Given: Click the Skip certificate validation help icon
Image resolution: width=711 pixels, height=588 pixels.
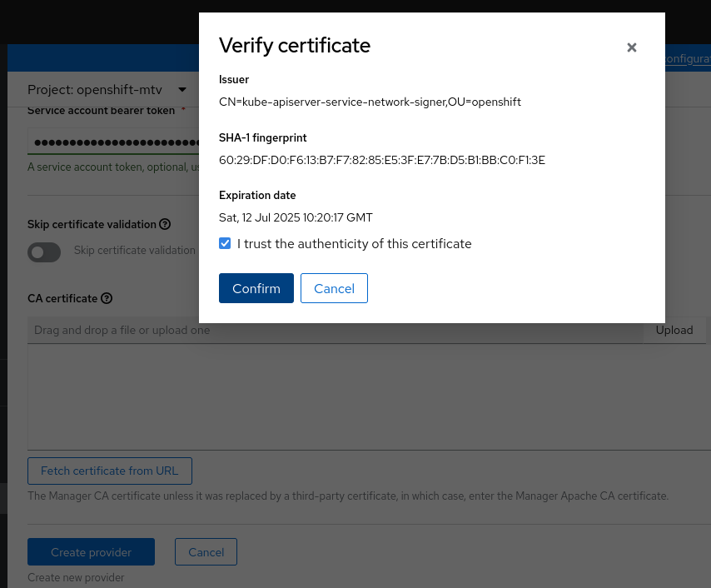Looking at the screenshot, I should (165, 224).
